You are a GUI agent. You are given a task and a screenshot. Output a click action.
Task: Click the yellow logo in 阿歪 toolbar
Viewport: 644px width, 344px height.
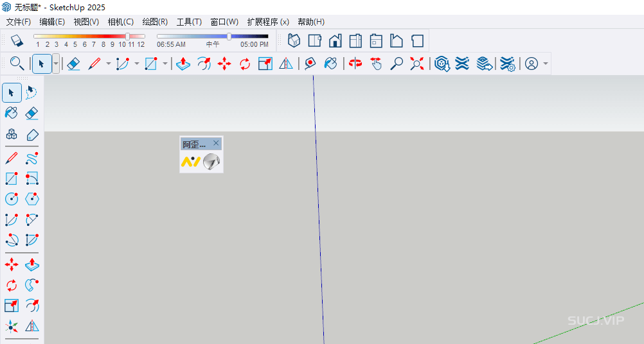[x=191, y=162]
